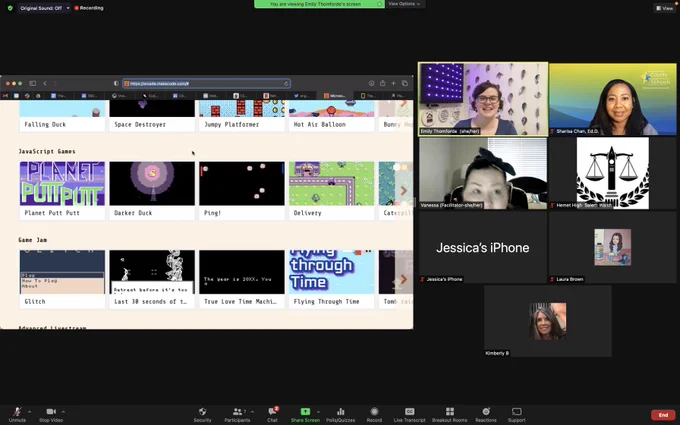Viewport: 680px width, 425px height.
Task: Open the View layout button
Action: click(664, 8)
